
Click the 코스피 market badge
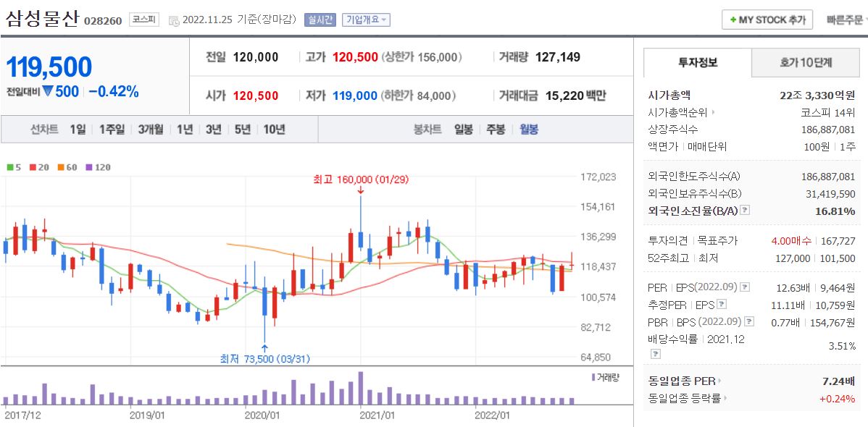tap(144, 20)
